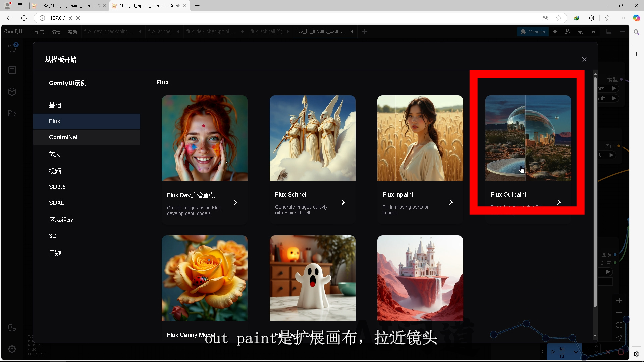
Task: Expand Flux Dev checkpoint chevron
Action: point(235,203)
